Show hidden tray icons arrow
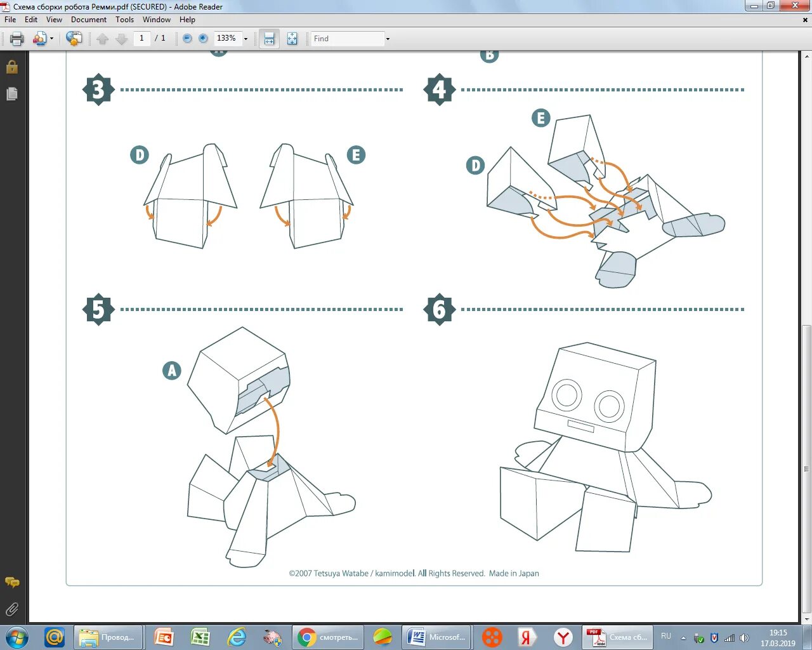The width and height of the screenshot is (812, 650). pos(683,638)
